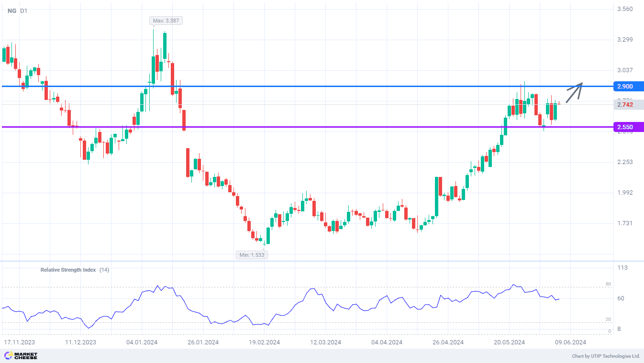644x363 pixels.
Task: Click the 3.299 price axis label
Action: coord(625,40)
